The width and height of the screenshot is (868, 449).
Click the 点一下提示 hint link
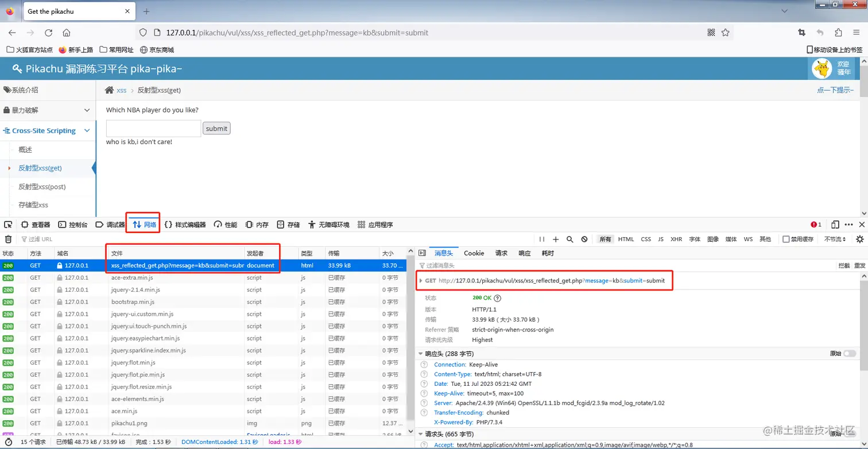[835, 90]
